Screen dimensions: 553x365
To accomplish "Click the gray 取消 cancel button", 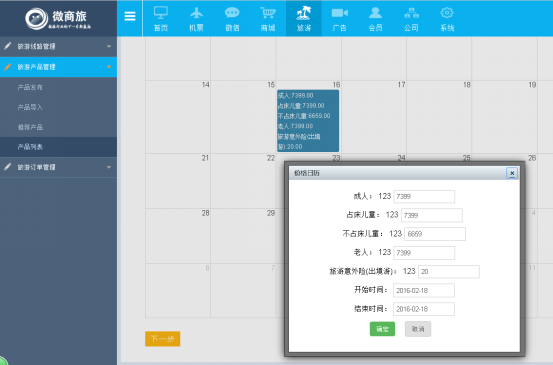I will (418, 329).
